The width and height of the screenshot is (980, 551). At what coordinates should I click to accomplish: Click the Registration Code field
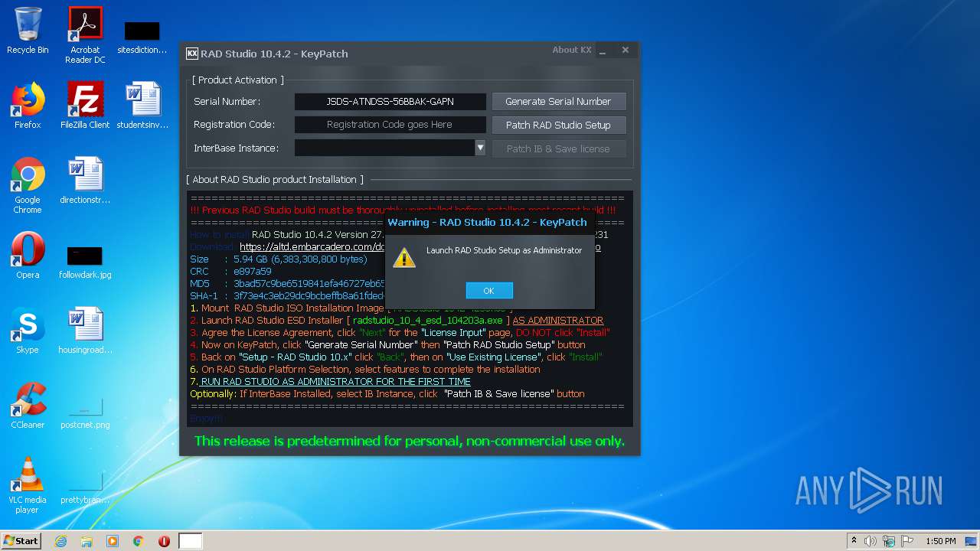click(x=390, y=125)
